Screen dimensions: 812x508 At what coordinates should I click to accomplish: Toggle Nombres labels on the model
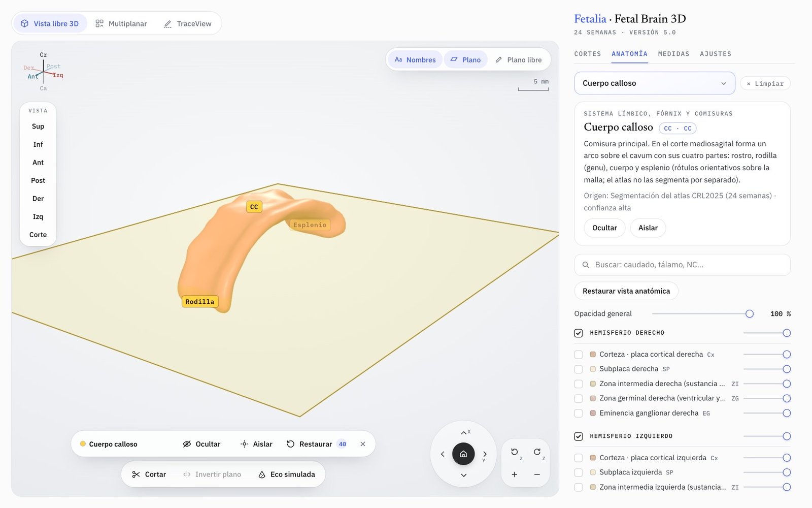point(415,60)
